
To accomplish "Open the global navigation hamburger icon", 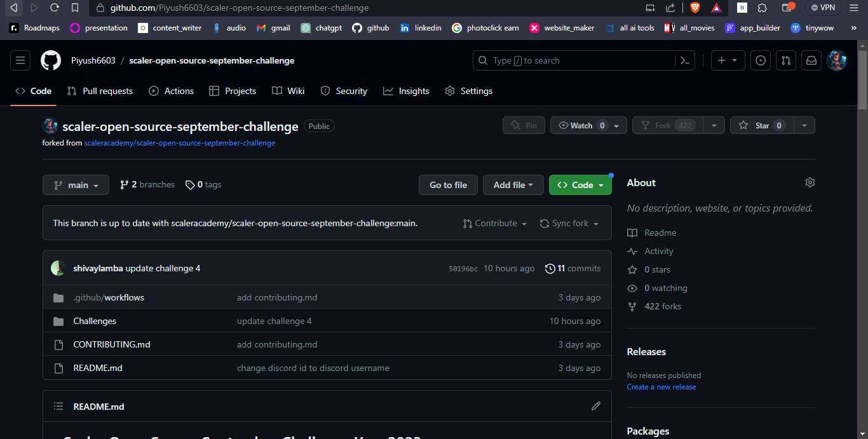I will click(x=20, y=60).
